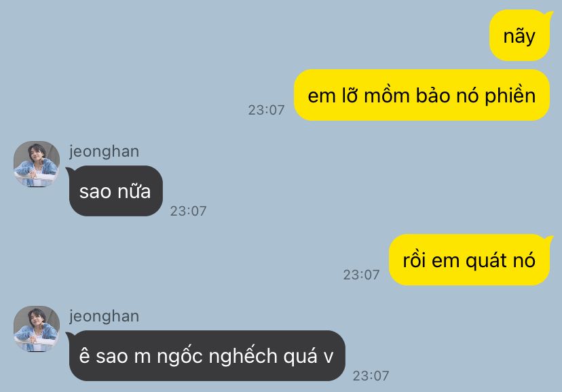Click the 23:07 timestamp beside 'em lỡ mồm'

[x=266, y=110]
